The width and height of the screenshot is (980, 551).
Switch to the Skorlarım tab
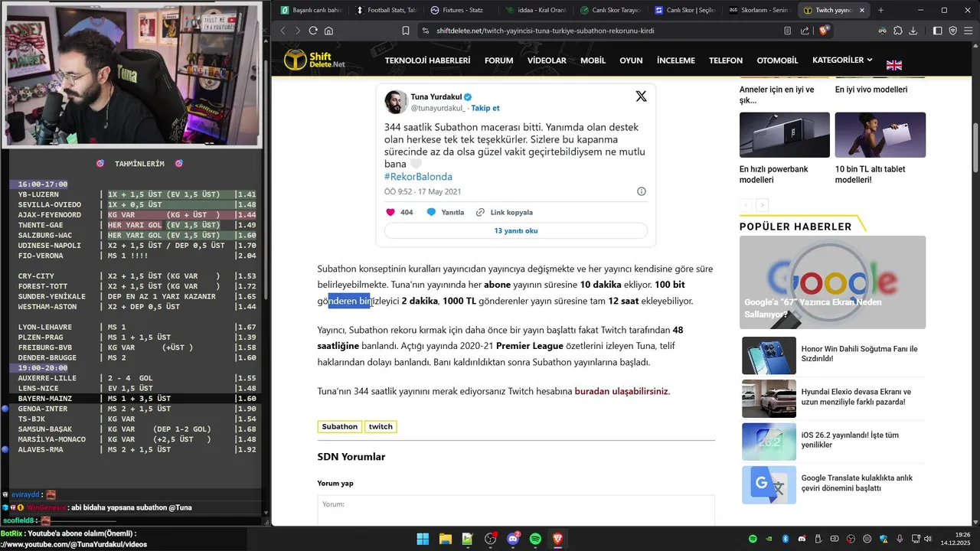[x=758, y=10]
